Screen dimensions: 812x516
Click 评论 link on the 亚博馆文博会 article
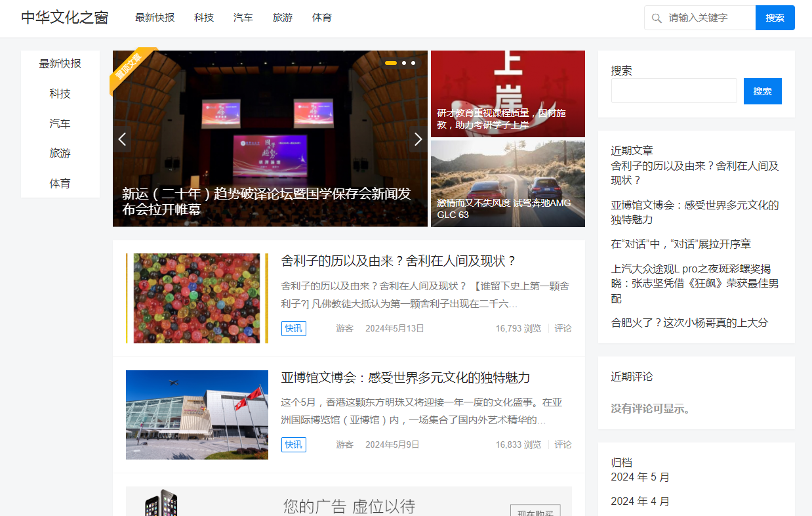click(563, 444)
